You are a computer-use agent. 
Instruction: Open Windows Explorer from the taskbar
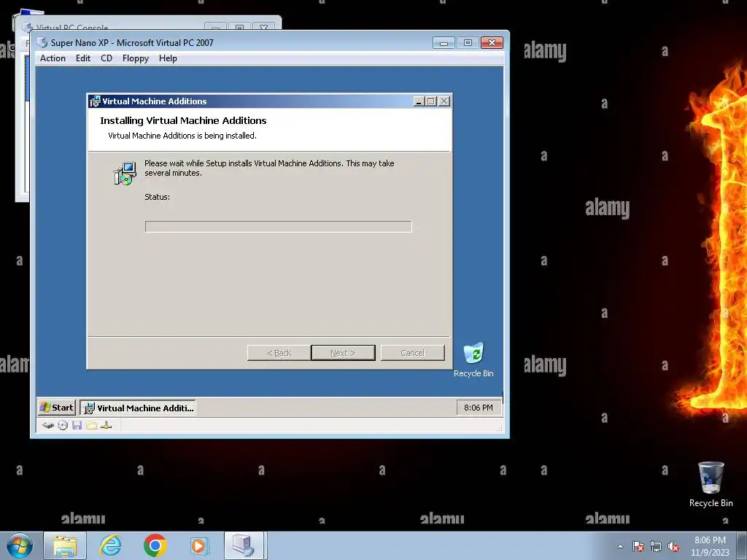coord(65,545)
